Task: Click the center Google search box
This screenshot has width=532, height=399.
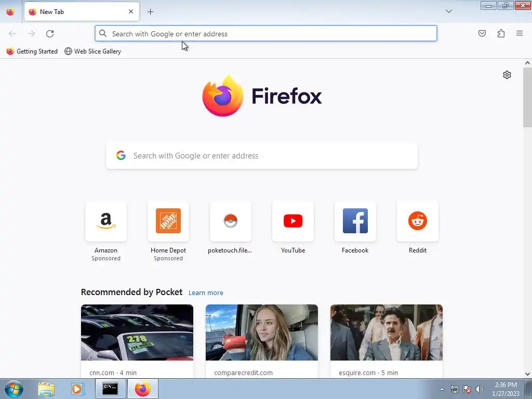Action: 262,156
